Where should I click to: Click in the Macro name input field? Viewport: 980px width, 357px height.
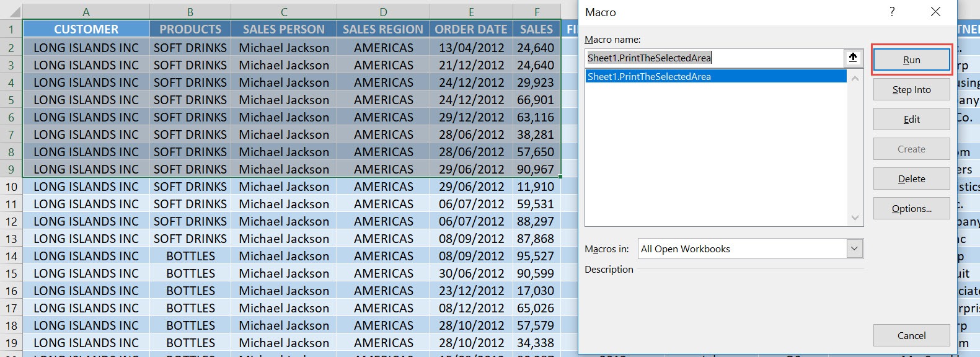click(714, 58)
